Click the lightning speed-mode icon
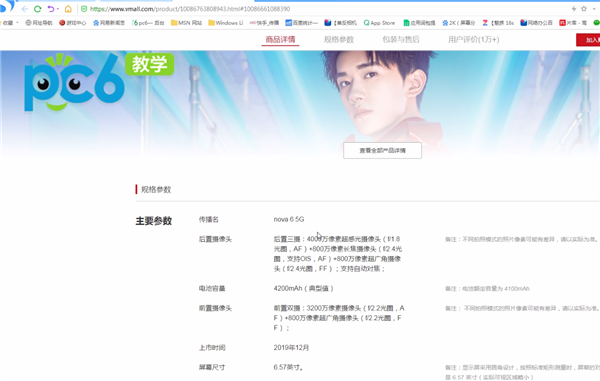Image resolution: width=600 pixels, height=381 pixels. 574,9
